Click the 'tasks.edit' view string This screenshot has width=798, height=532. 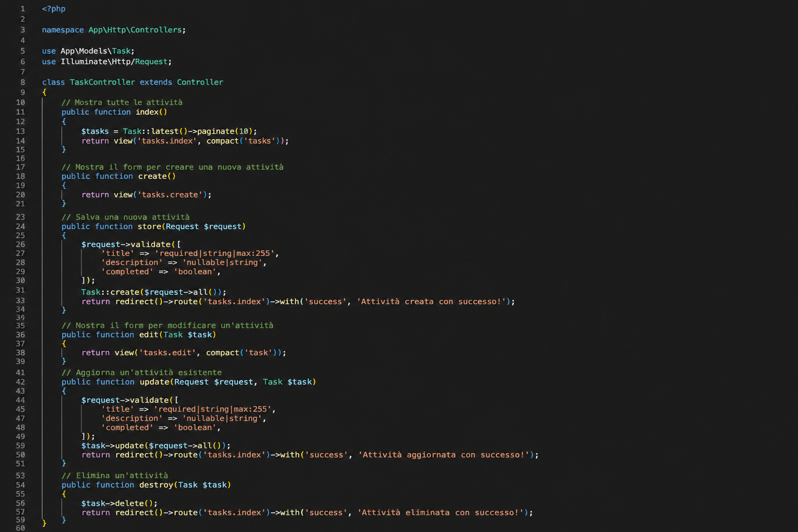[167, 353]
